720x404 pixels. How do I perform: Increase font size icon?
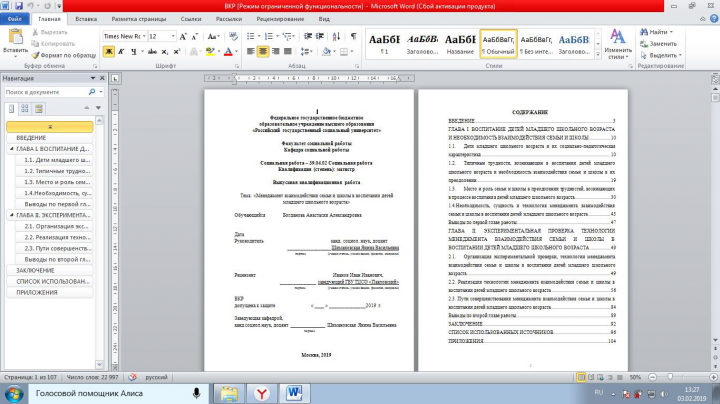183,36
